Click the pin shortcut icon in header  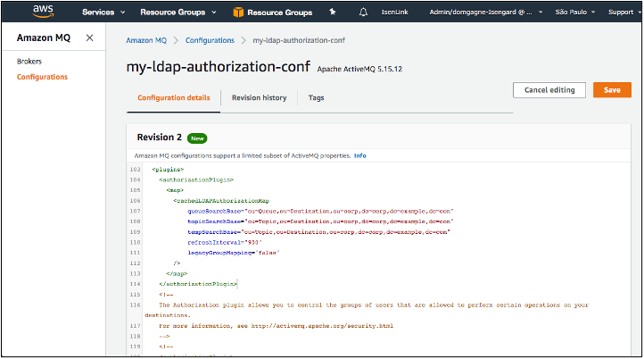(333, 12)
